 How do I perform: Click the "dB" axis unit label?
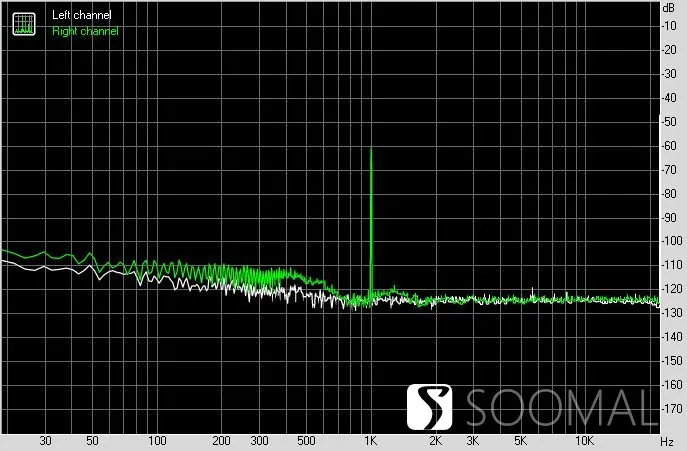pos(669,7)
